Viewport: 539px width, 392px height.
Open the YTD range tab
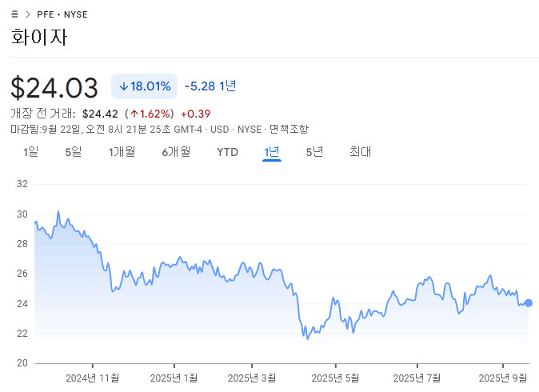(x=227, y=152)
